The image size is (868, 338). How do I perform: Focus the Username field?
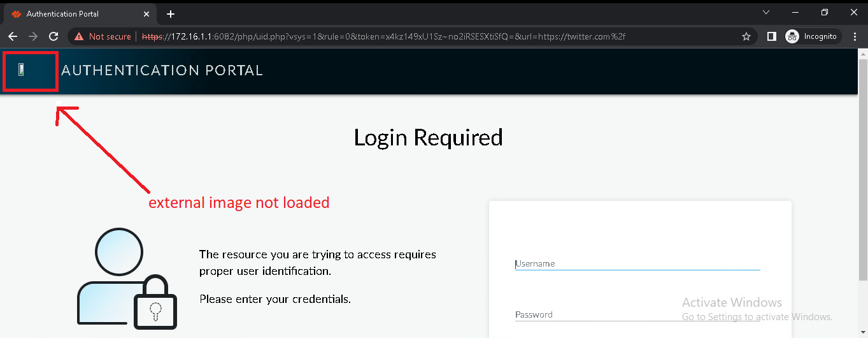[x=637, y=263]
